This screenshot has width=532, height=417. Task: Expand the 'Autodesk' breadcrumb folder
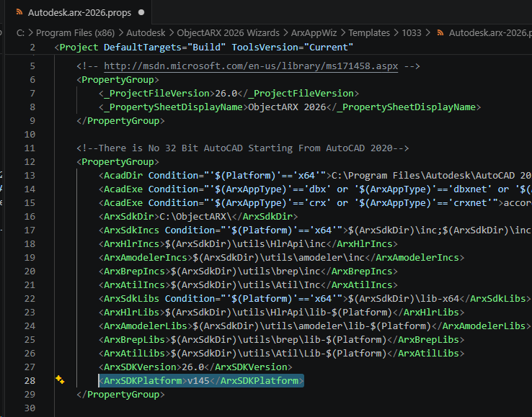[x=146, y=32]
